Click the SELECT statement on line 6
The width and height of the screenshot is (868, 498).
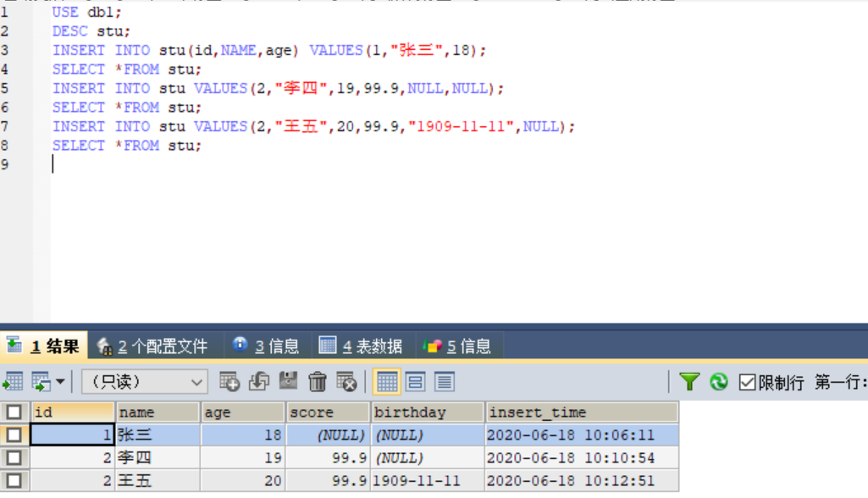coord(127,108)
